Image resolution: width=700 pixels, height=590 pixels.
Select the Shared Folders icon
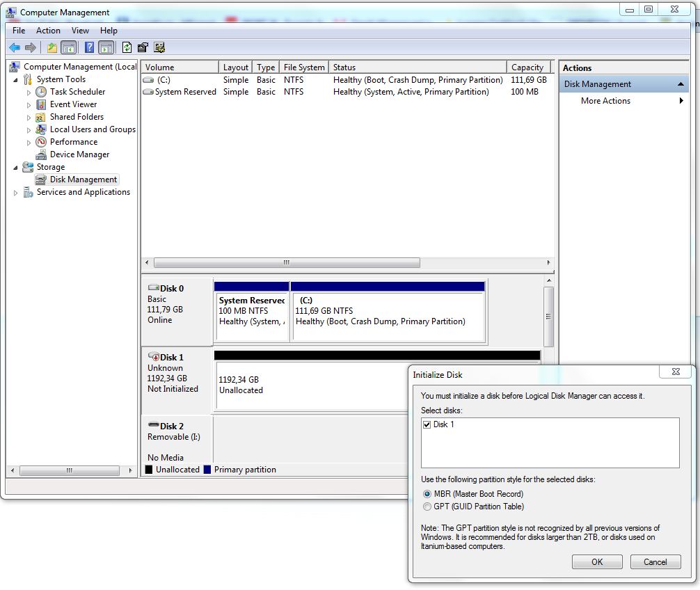tap(41, 117)
